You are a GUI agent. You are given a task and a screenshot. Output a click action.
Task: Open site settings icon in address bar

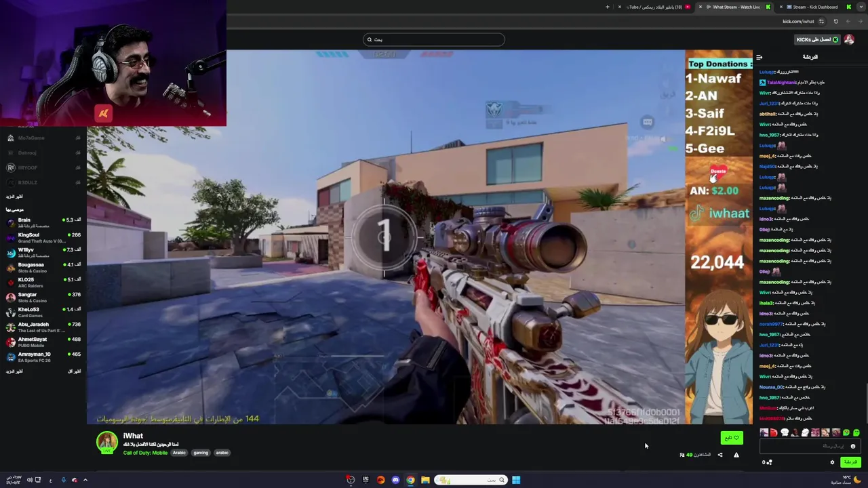[821, 21]
